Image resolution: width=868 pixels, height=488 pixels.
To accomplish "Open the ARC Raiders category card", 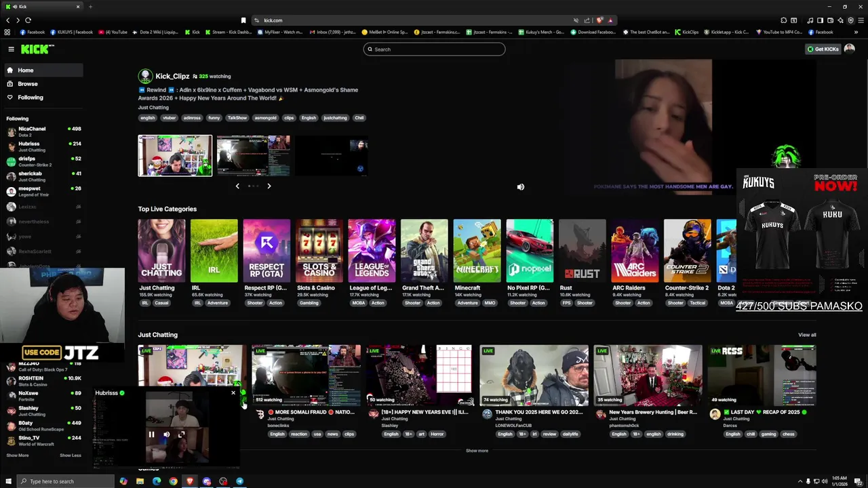I will 635,250.
